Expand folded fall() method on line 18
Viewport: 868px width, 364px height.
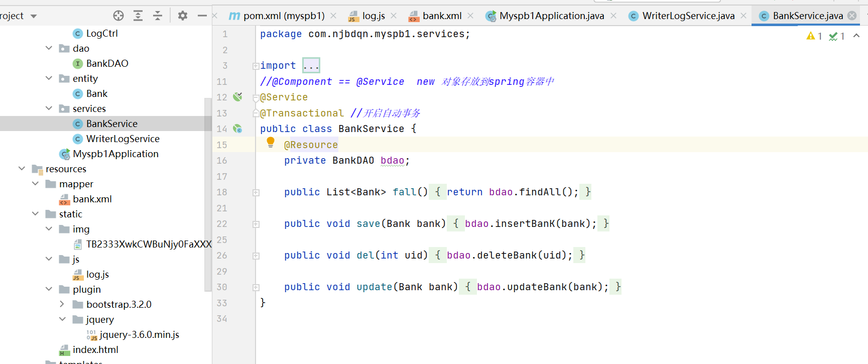pos(256,192)
